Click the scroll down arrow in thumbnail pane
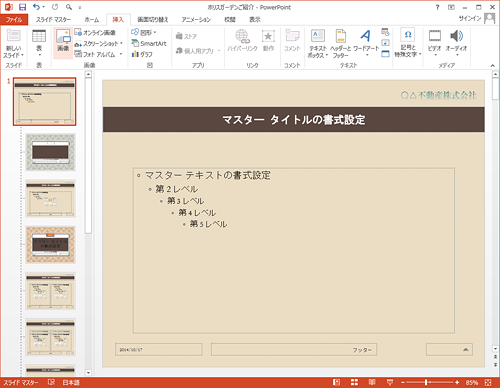500x388 pixels. pos(88,373)
